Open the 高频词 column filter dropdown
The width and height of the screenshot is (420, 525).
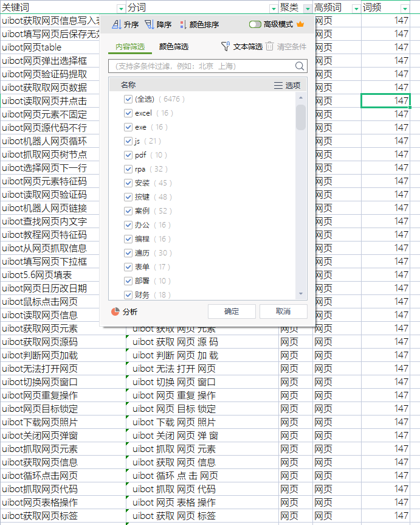(356, 9)
